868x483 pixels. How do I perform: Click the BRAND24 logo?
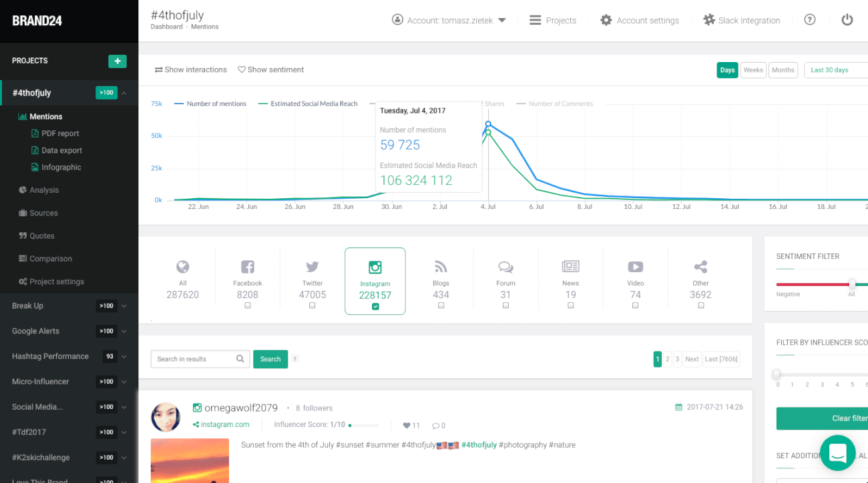pos(37,21)
